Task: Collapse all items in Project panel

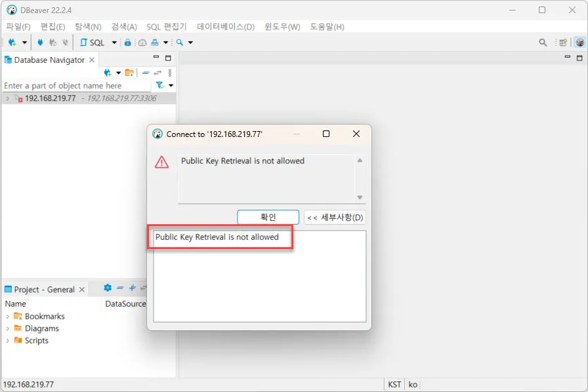Action: (119, 288)
